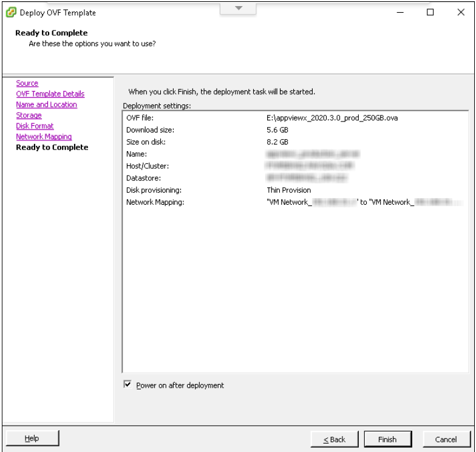Minimize the Deploy OVF Template window

point(401,12)
